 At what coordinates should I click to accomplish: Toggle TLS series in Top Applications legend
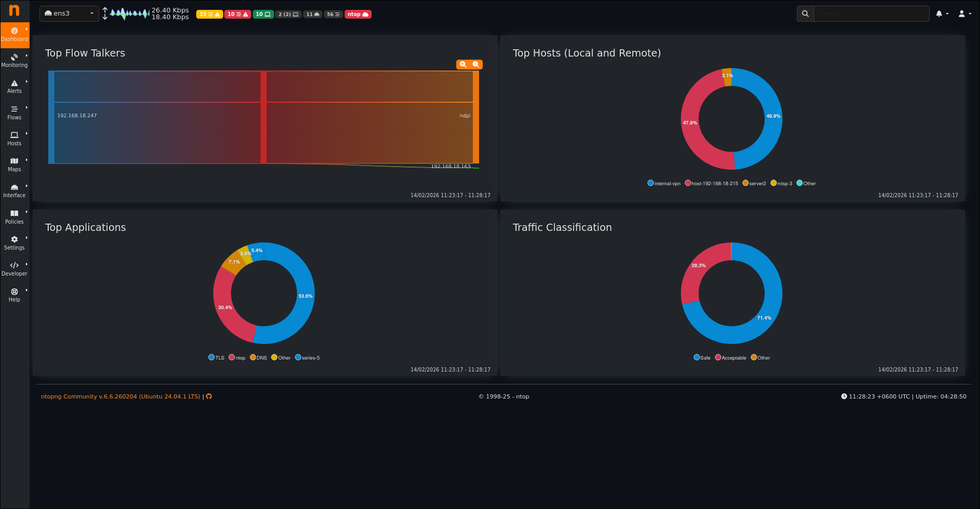pos(216,357)
